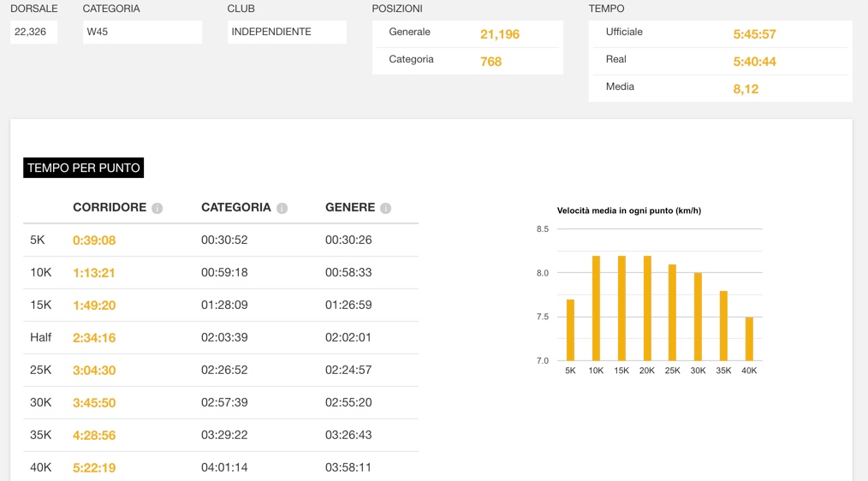Click the Media value 8,12
Screen dimensions: 868x481
tap(746, 89)
